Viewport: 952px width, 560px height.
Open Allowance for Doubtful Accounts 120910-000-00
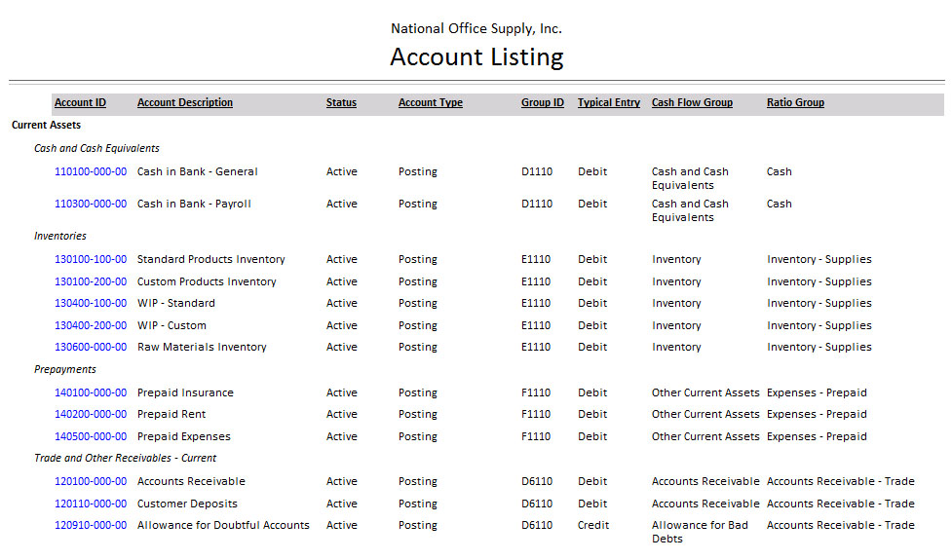[x=91, y=525]
